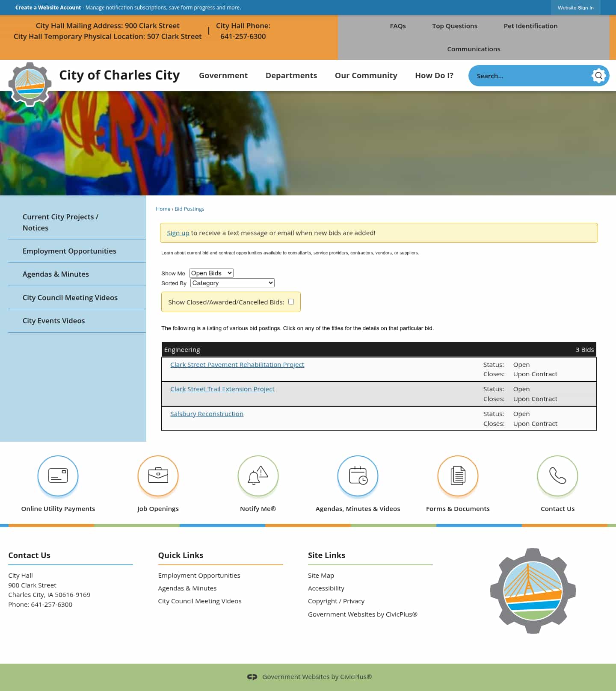Click the City of Charles City gear logo
Viewport: 616px width, 691px height.
[30, 84]
